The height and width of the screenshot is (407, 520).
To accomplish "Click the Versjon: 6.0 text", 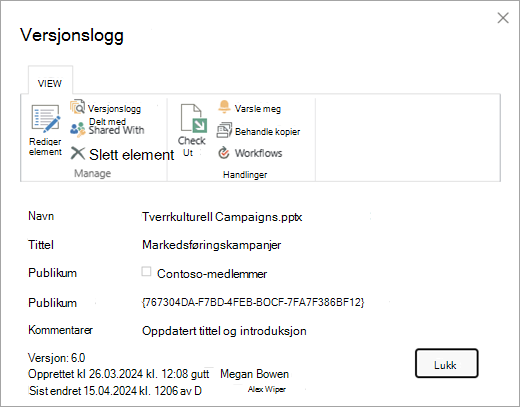I will pos(57,358).
